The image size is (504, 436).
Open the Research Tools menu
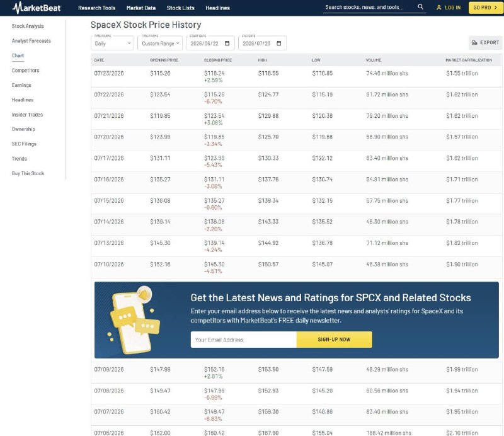point(97,8)
